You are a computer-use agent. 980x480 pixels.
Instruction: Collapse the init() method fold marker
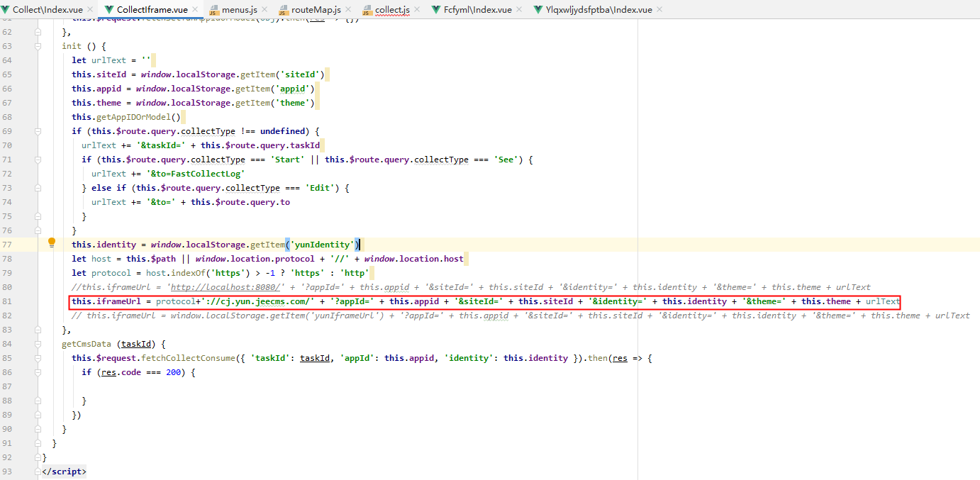(x=38, y=46)
